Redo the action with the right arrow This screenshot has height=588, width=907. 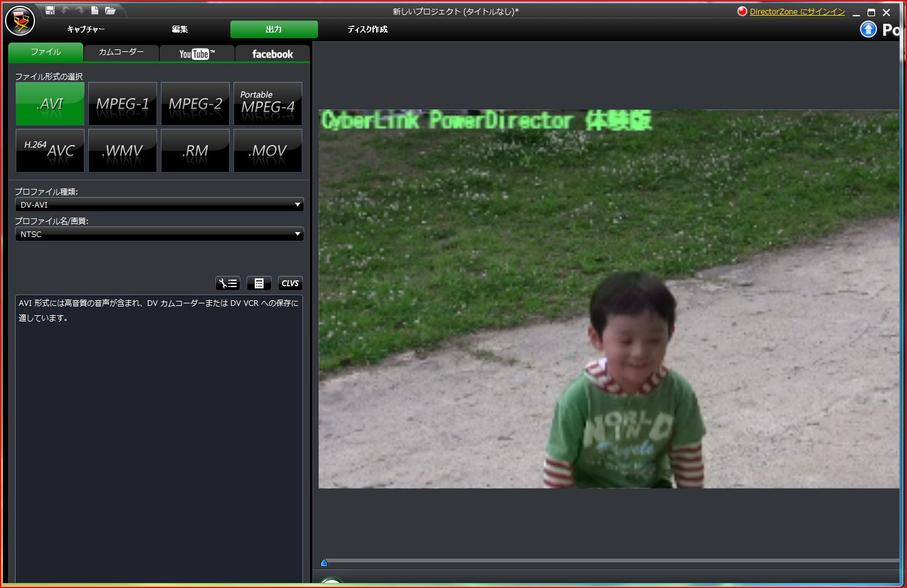coord(79,10)
